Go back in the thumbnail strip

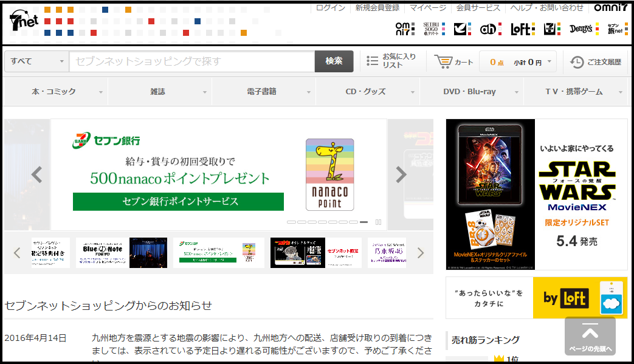pos(17,253)
